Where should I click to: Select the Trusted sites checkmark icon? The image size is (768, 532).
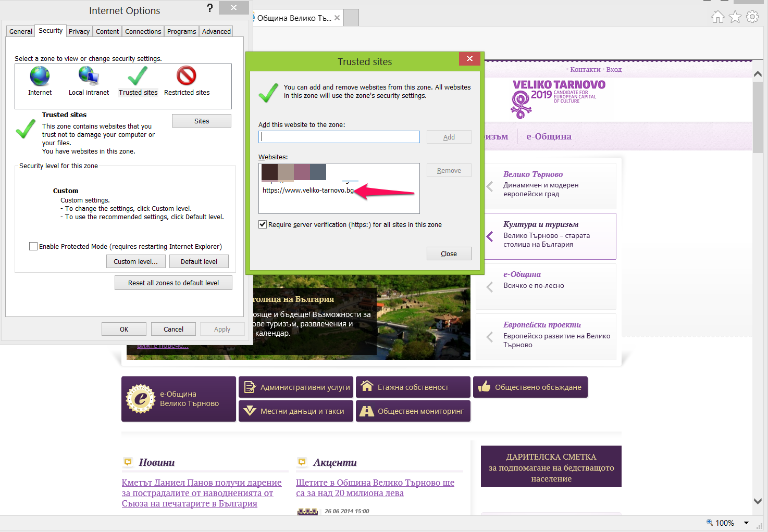point(138,76)
